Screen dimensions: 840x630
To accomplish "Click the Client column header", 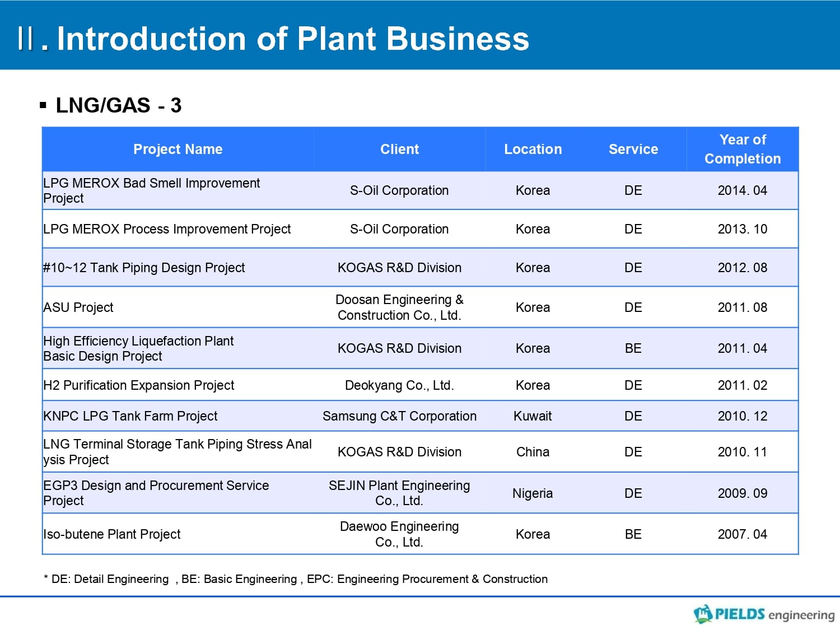I will (399, 149).
